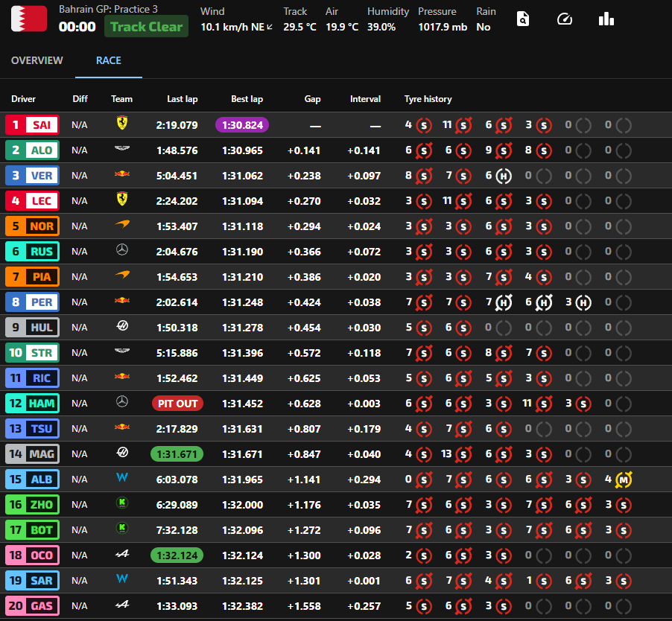Click last hard tyre icon in PER row
The width and height of the screenshot is (672, 621).
pyautogui.click(x=583, y=303)
